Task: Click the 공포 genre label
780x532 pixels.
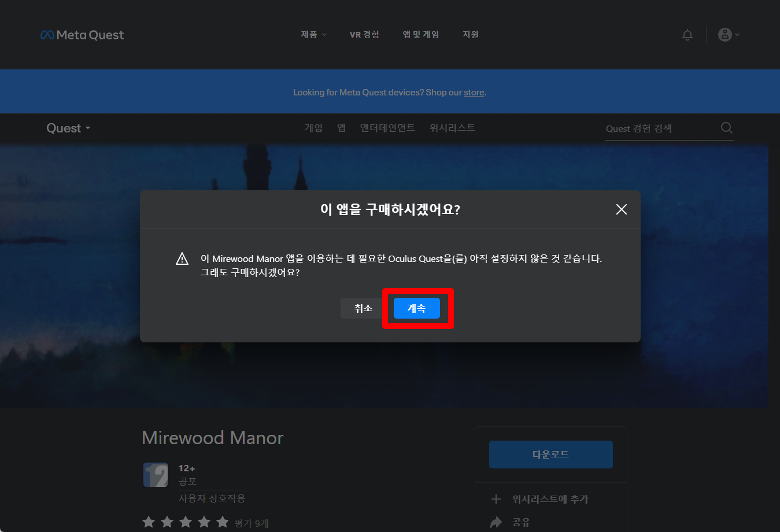Action: click(187, 481)
